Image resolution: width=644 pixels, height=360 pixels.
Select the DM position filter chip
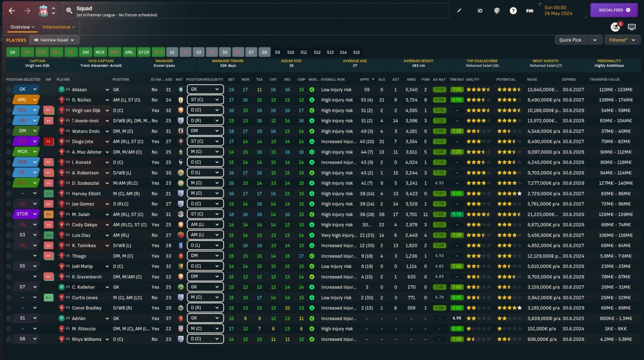[x=86, y=52]
